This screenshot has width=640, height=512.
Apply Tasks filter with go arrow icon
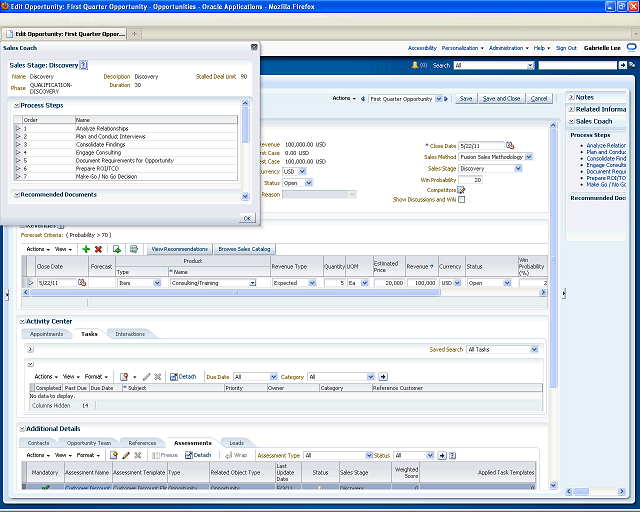[383, 376]
